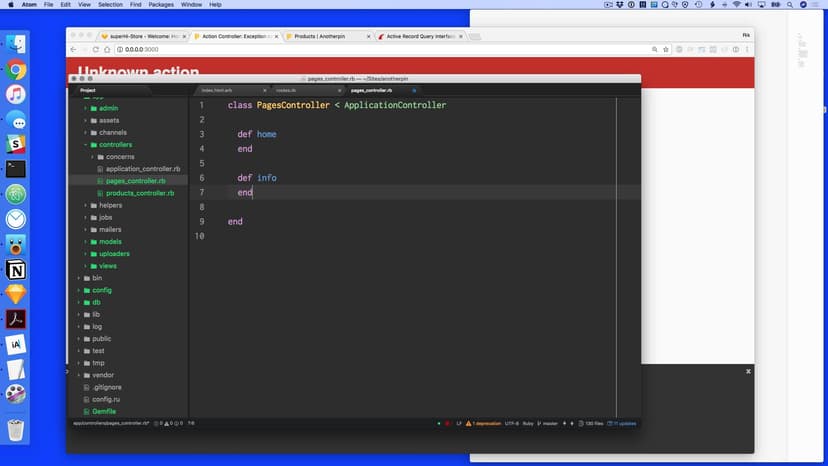Open the Packages menu
This screenshot has height=466, width=828.
coord(160,5)
